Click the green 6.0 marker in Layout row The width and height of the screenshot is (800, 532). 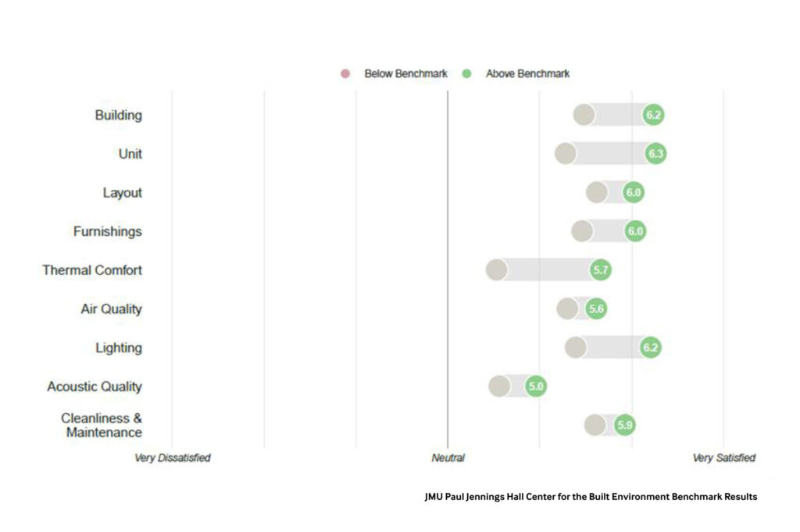[x=634, y=192]
